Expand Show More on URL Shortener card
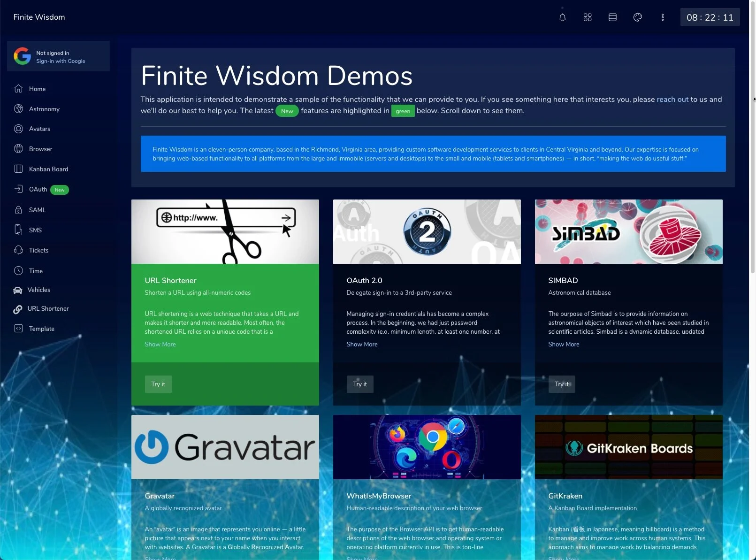This screenshot has width=756, height=560. [160, 345]
